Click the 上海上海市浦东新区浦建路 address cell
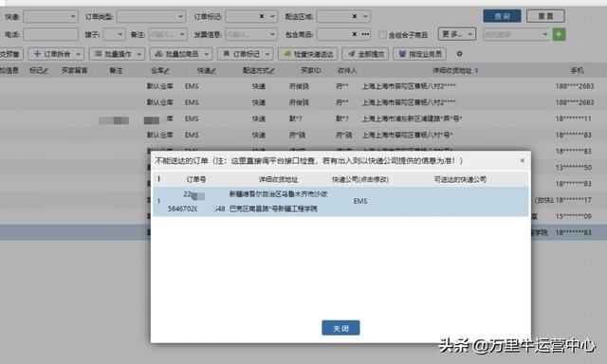The height and width of the screenshot is (364, 607). click(x=412, y=118)
